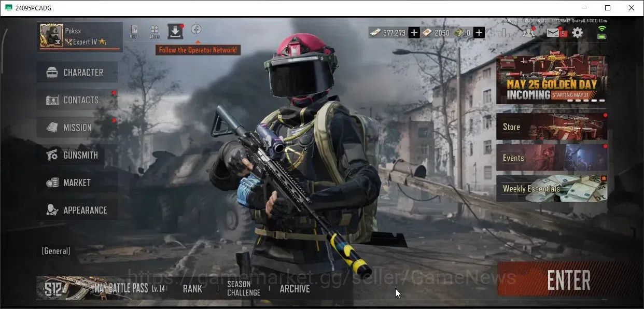The height and width of the screenshot is (309, 644).
Task: Click the banner carousel page dots
Action: click(585, 100)
